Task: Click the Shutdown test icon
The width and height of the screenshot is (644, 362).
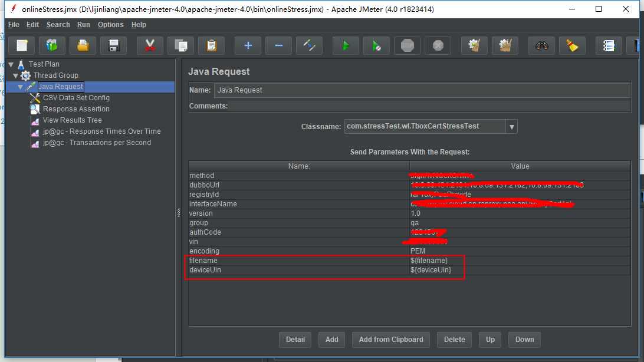Action: pos(438,45)
